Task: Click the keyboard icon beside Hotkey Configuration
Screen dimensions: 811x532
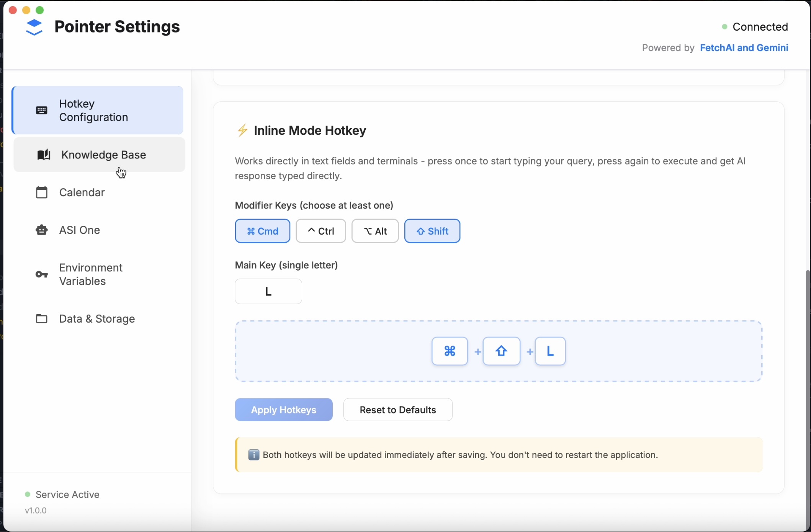Action: pos(41,111)
